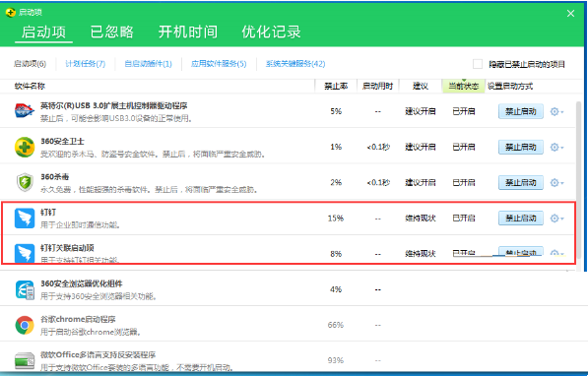Click the 360安全浏览器优化组件 icon
Viewport: 588px width, 376px height.
(x=25, y=289)
